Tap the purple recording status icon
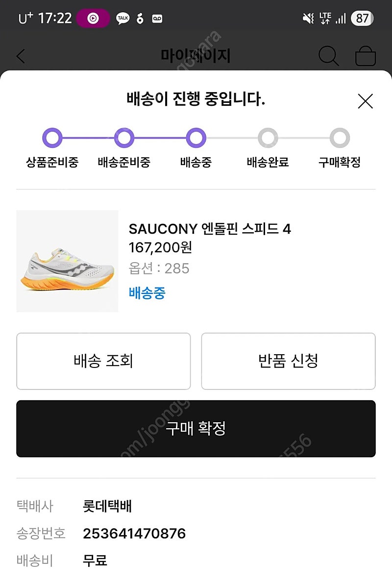392x585 pixels. point(93,18)
